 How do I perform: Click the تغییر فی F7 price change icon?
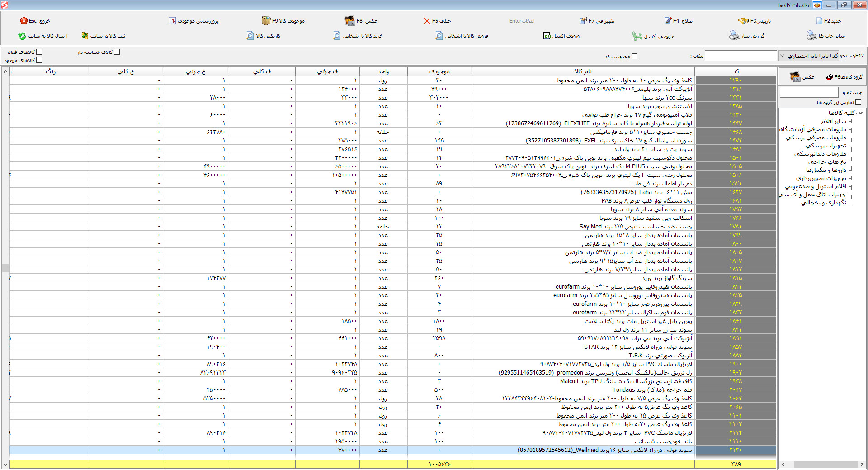(x=583, y=21)
